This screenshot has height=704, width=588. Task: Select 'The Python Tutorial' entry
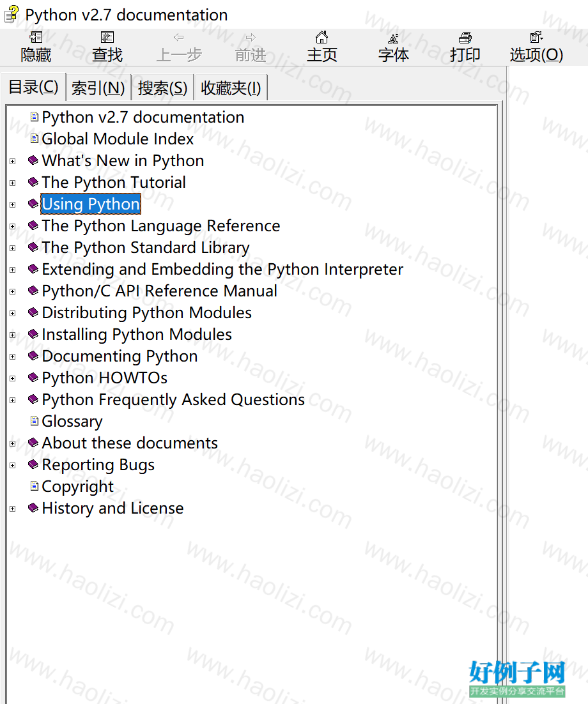point(114,182)
